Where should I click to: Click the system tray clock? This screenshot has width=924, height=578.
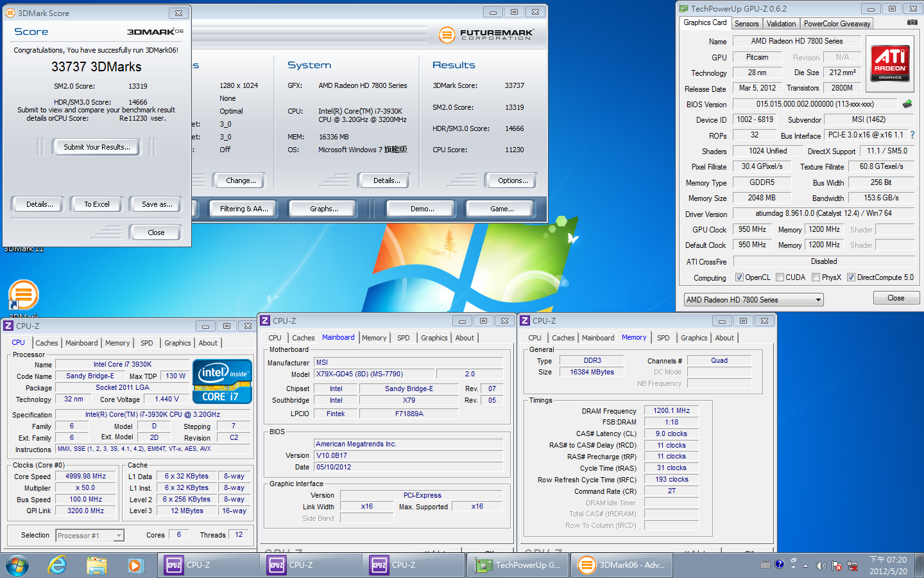click(x=888, y=565)
